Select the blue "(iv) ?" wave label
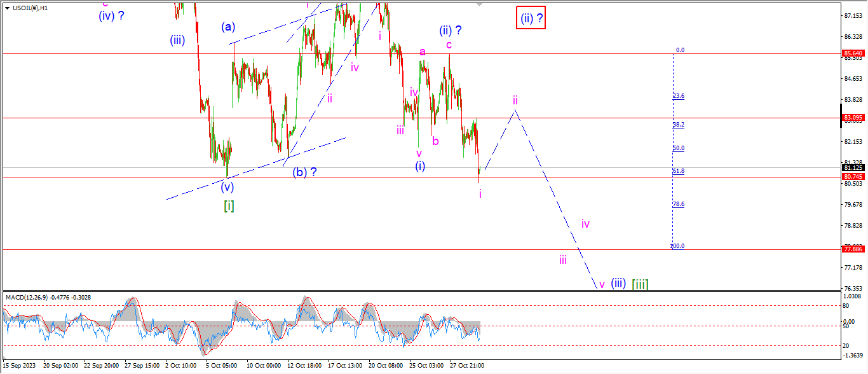The image size is (868, 374). 111,16
